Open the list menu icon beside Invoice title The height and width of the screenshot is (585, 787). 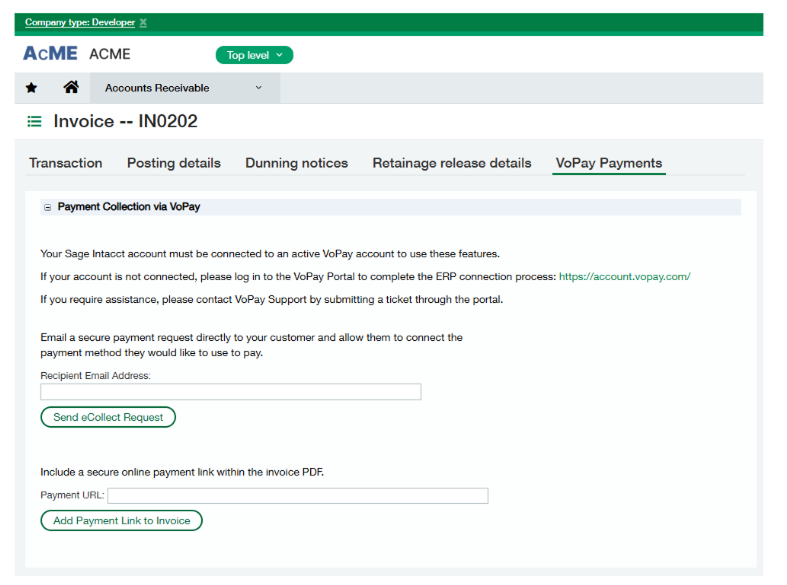point(34,122)
